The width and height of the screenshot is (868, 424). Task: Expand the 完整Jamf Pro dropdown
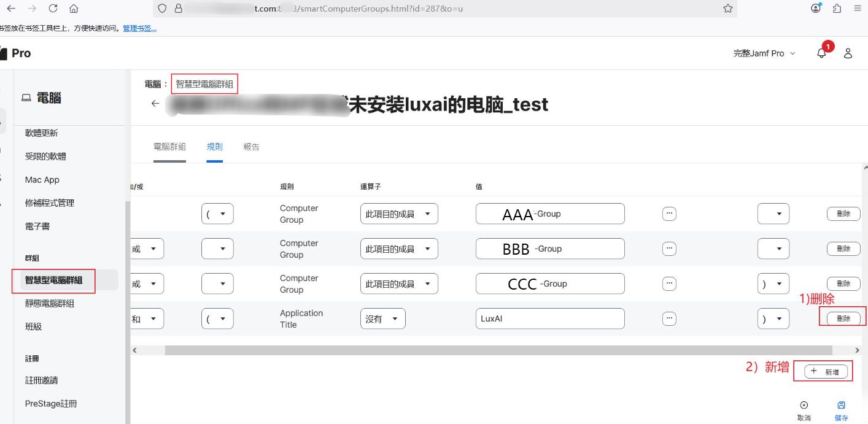pos(764,53)
